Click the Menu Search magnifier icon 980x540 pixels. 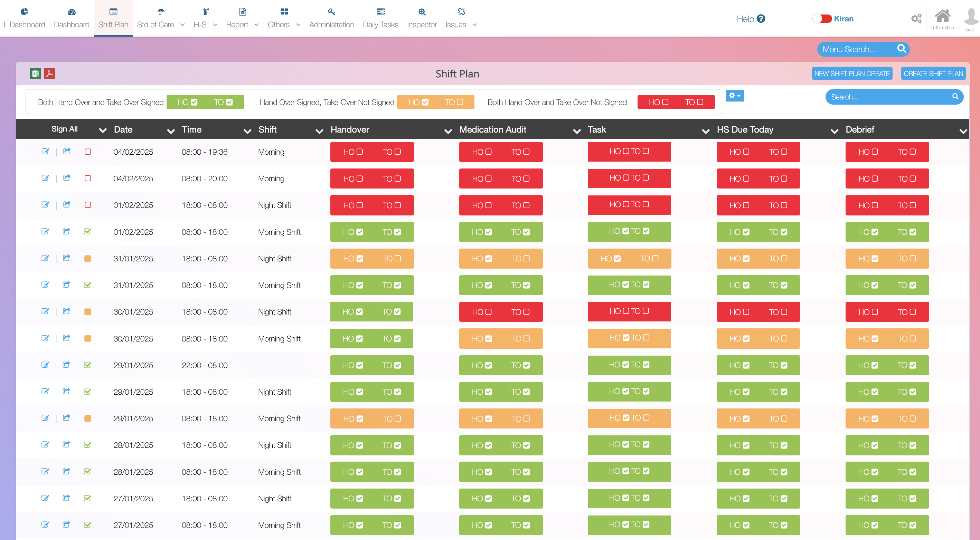click(x=901, y=49)
